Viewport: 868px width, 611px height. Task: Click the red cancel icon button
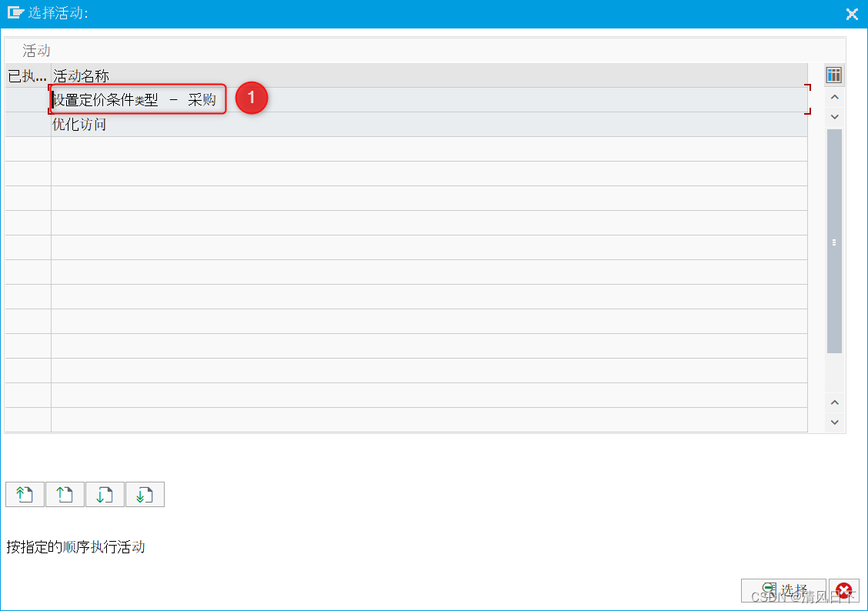843,590
